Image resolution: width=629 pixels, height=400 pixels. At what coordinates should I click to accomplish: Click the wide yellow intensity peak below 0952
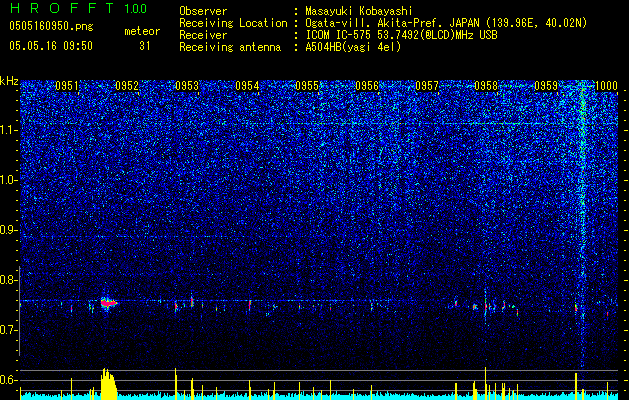click(x=108, y=384)
